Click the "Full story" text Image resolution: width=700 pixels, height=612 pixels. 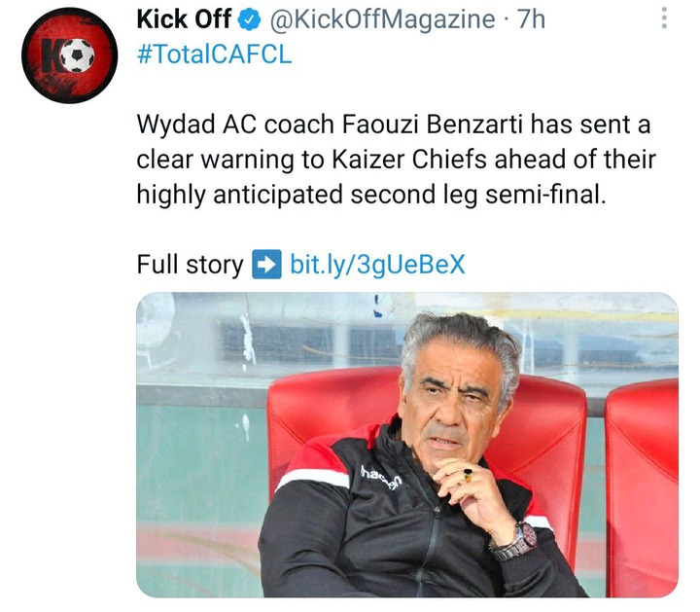190,264
